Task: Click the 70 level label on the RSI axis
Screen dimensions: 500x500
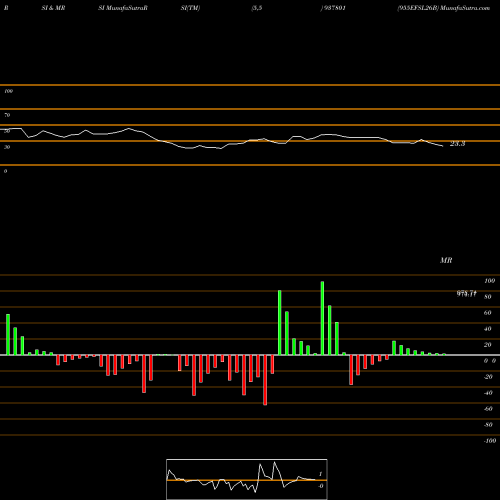Action: [x=7, y=115]
